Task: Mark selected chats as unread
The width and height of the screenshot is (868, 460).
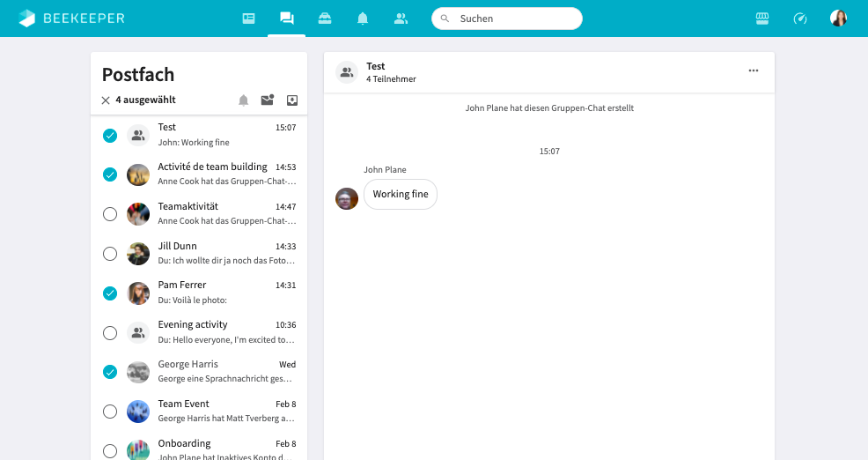Action: pyautogui.click(x=268, y=100)
